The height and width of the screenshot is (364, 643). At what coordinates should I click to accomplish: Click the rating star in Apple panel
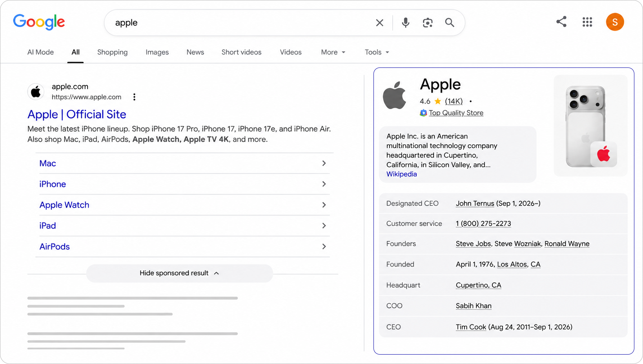click(438, 101)
